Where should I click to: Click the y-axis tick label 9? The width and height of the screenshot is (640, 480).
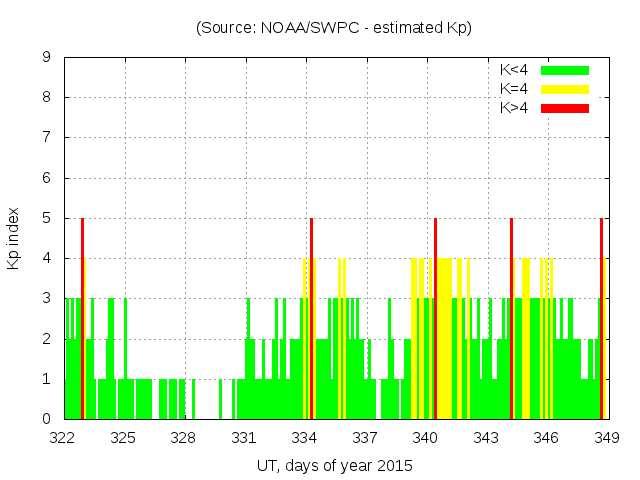46,58
